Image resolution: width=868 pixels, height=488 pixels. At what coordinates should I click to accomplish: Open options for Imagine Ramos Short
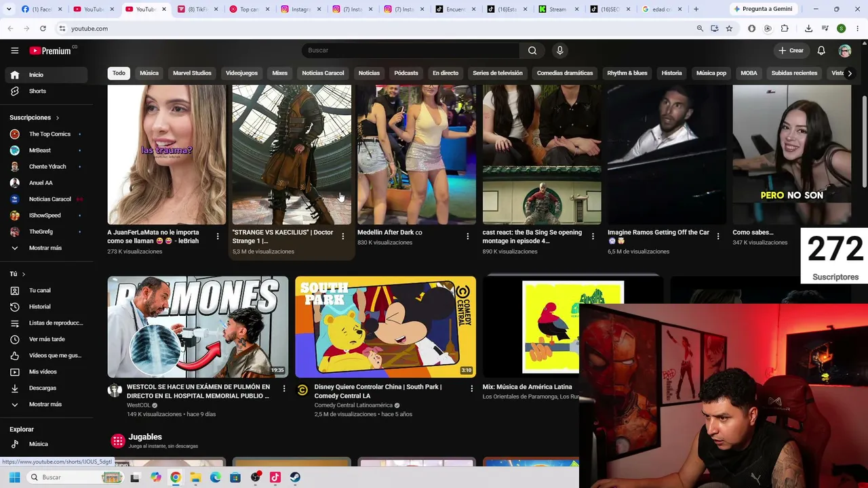[x=717, y=237]
